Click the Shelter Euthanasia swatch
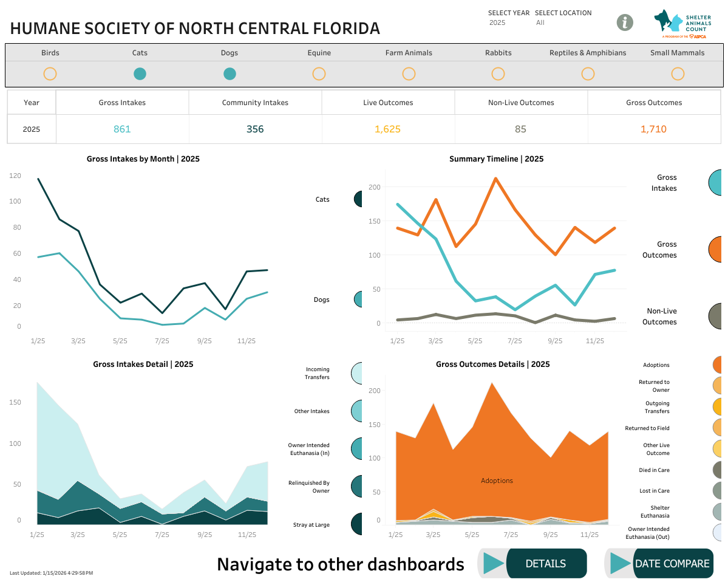The height and width of the screenshot is (585, 728). pyautogui.click(x=717, y=511)
